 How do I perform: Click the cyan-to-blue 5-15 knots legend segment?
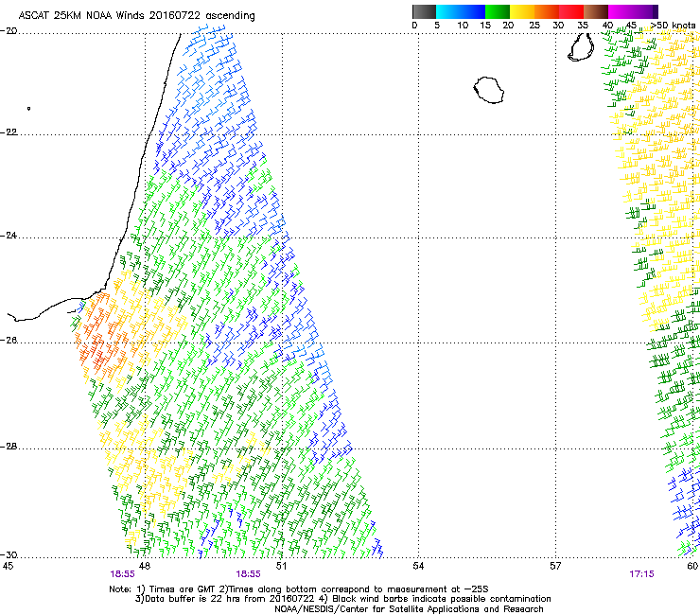point(461,11)
